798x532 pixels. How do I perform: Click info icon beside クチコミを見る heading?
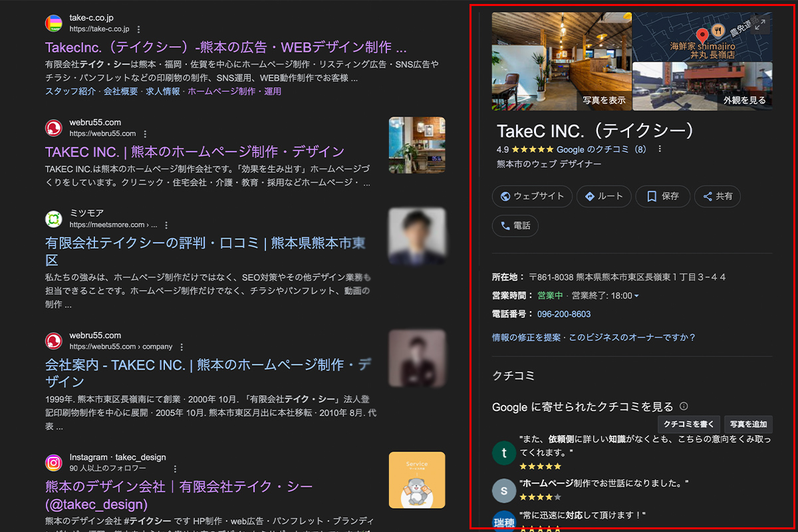pyautogui.click(x=684, y=406)
